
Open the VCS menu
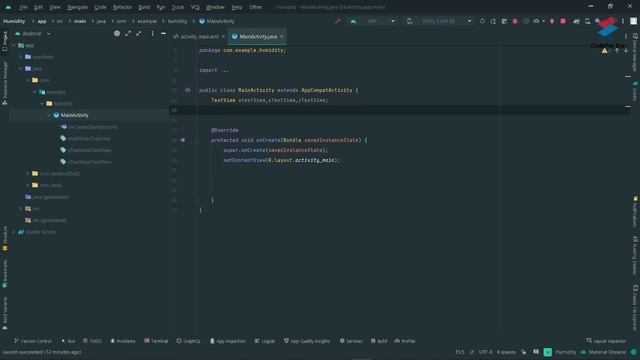tap(195, 7)
